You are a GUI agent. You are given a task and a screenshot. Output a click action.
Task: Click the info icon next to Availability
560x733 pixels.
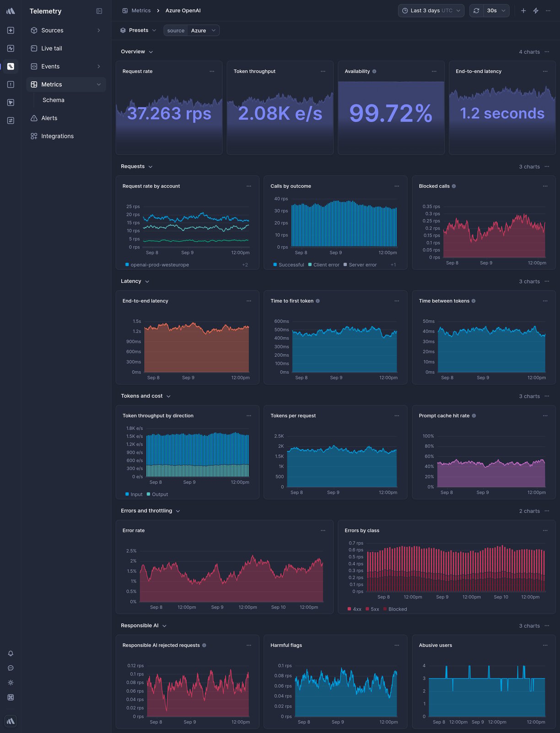click(374, 71)
